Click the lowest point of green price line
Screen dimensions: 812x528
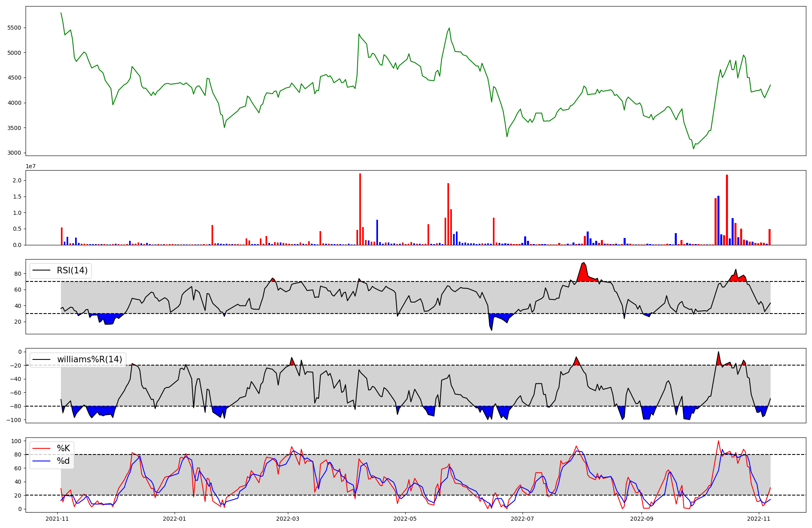[x=693, y=148]
